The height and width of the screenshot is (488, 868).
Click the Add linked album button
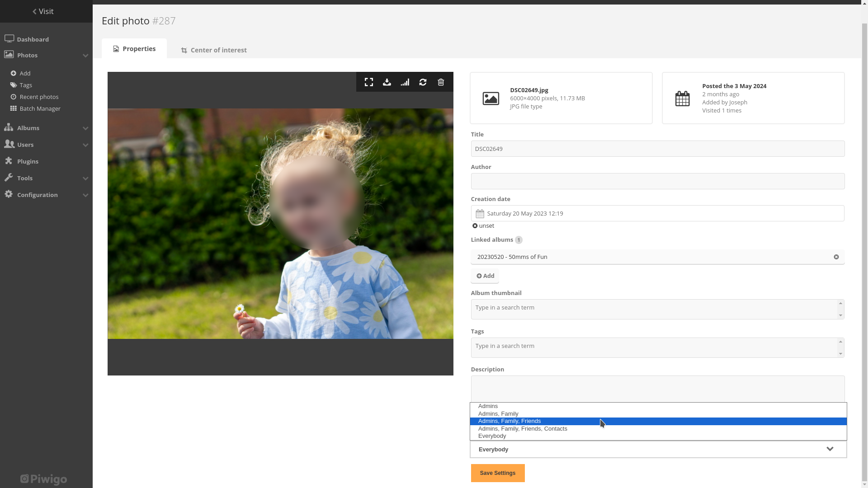pos(485,275)
